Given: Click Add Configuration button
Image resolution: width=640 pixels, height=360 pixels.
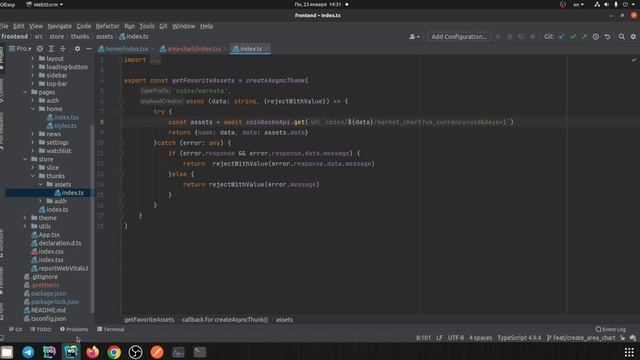Looking at the screenshot, I should [459, 37].
